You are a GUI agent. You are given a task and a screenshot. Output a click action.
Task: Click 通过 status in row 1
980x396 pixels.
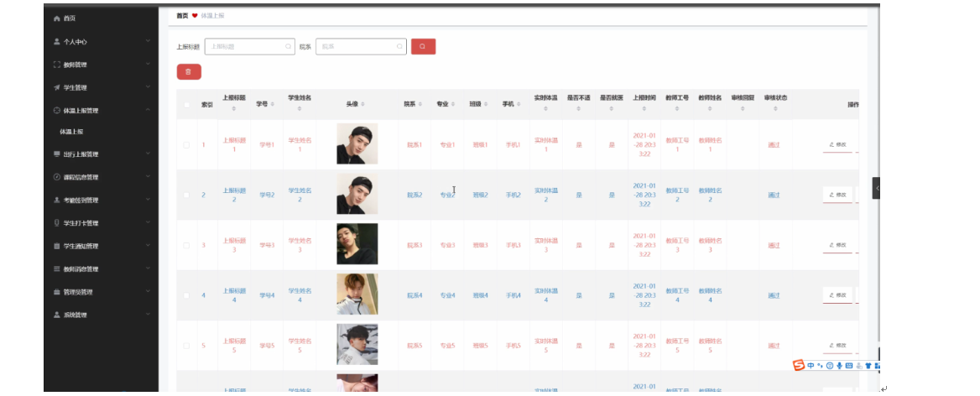point(774,145)
